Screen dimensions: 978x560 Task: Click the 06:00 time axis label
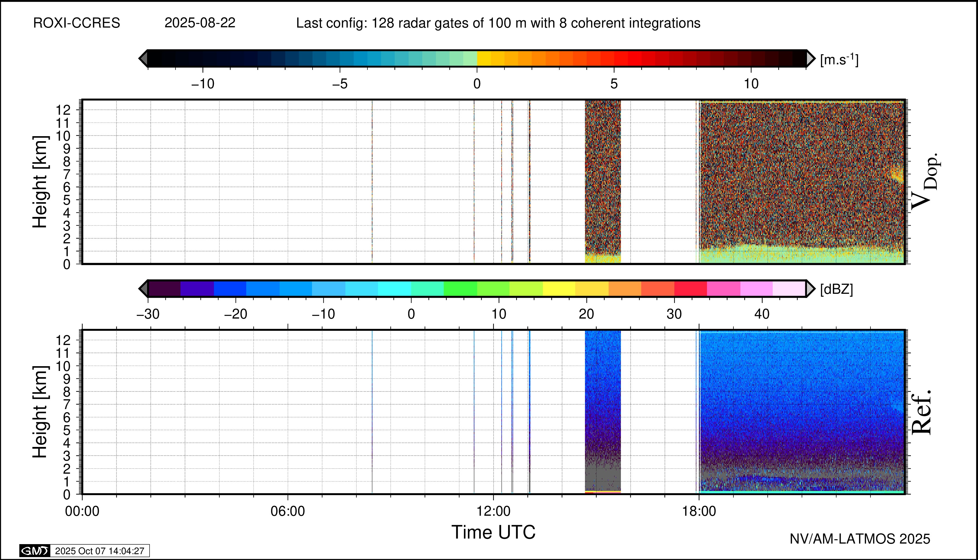tap(288, 512)
